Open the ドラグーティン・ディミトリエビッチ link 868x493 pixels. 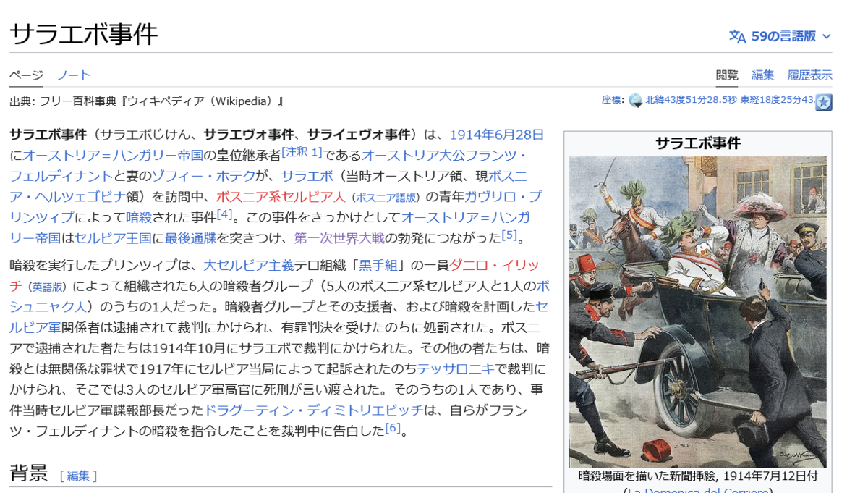coord(314,410)
